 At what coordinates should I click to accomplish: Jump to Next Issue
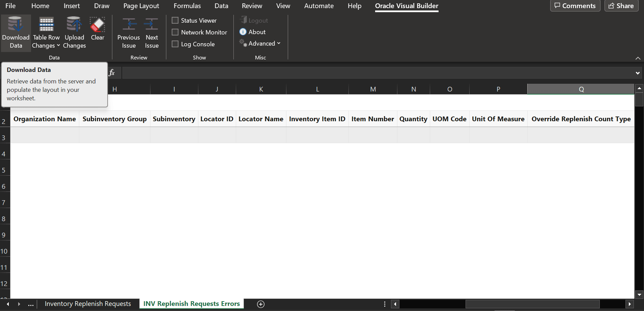[x=152, y=33]
